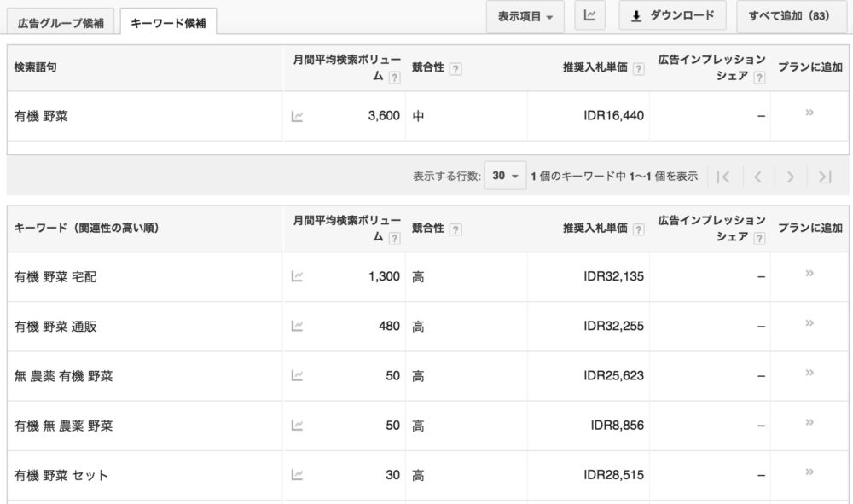
Task: Click the standalone chart icon beside 表示項目
Action: pos(589,15)
